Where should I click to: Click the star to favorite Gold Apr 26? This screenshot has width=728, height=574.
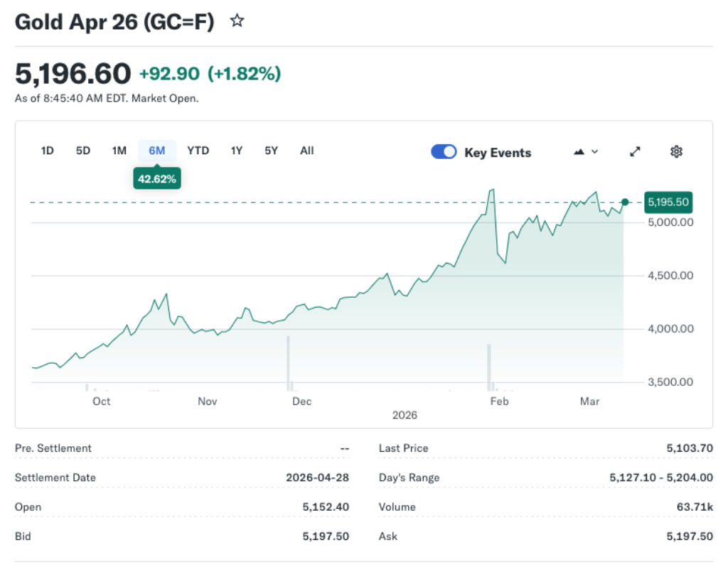pos(237,21)
